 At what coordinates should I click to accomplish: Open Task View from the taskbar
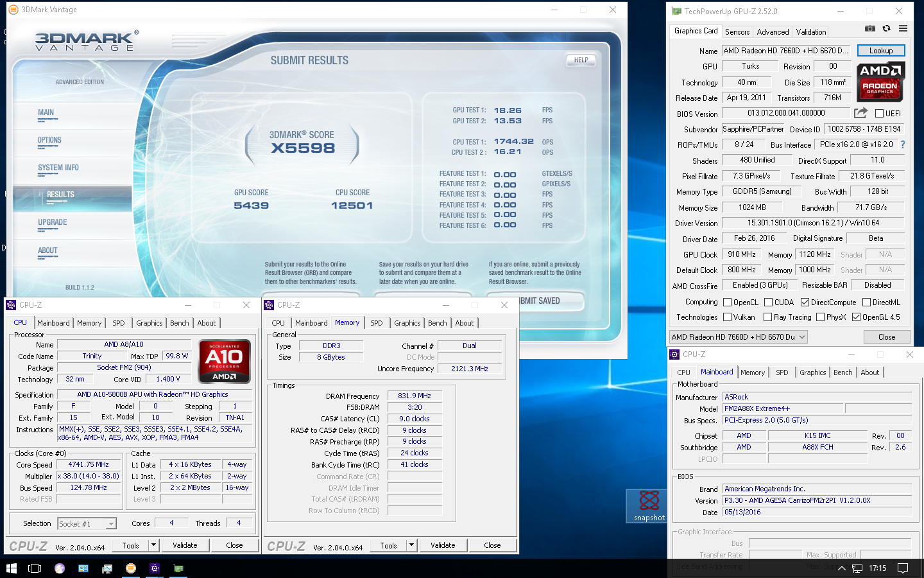click(x=35, y=568)
